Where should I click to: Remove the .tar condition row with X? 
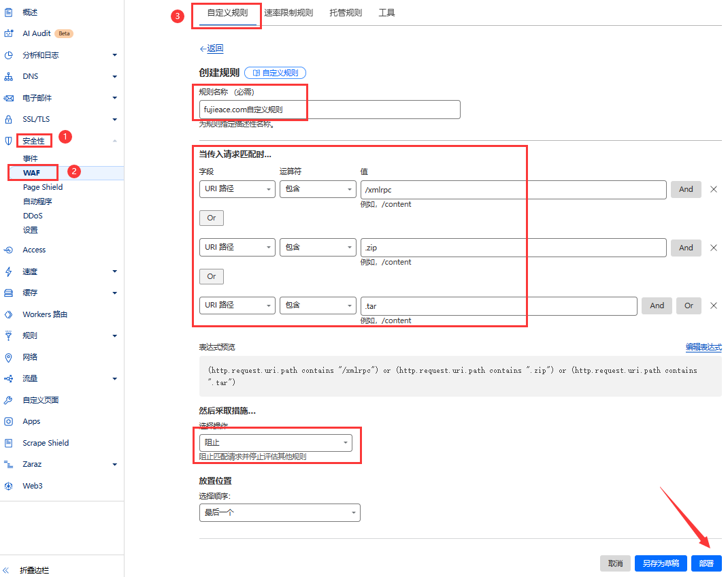pos(714,306)
